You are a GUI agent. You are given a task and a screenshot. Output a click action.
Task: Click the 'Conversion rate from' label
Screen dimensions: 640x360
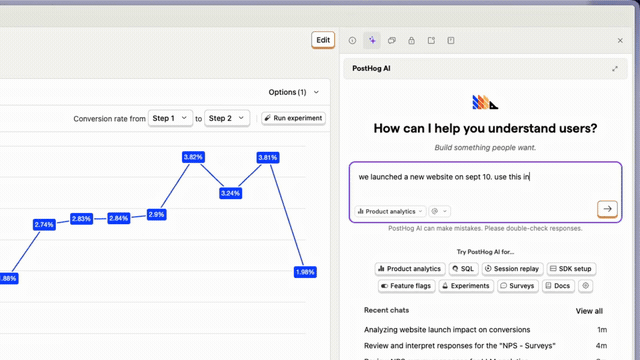click(109, 119)
